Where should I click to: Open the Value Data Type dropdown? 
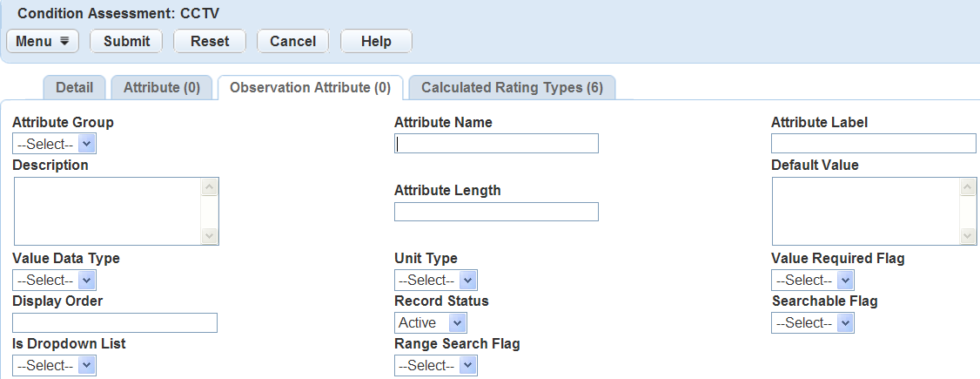pyautogui.click(x=54, y=281)
